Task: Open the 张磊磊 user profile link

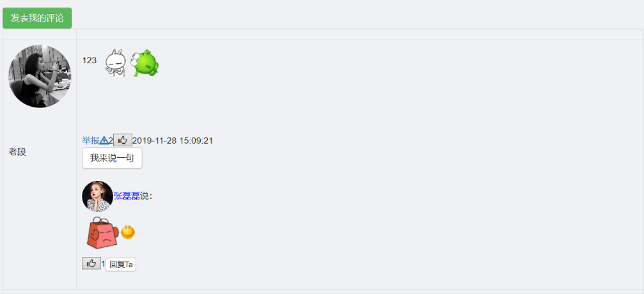Action: 126,196
